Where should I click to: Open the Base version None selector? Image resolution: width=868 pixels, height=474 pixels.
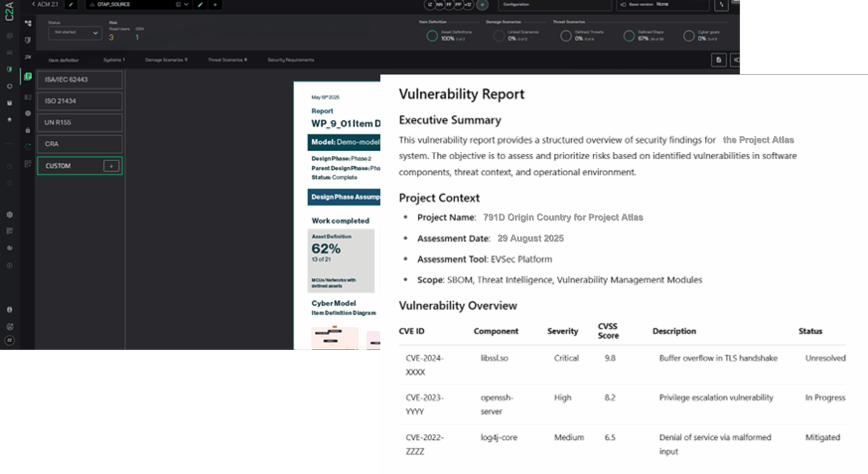click(663, 4)
